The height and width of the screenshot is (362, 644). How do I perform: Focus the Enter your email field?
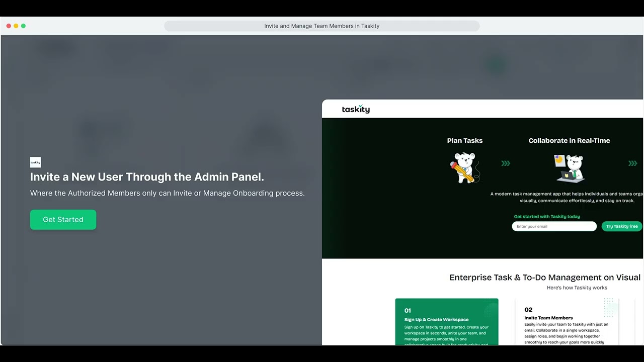[x=554, y=226]
